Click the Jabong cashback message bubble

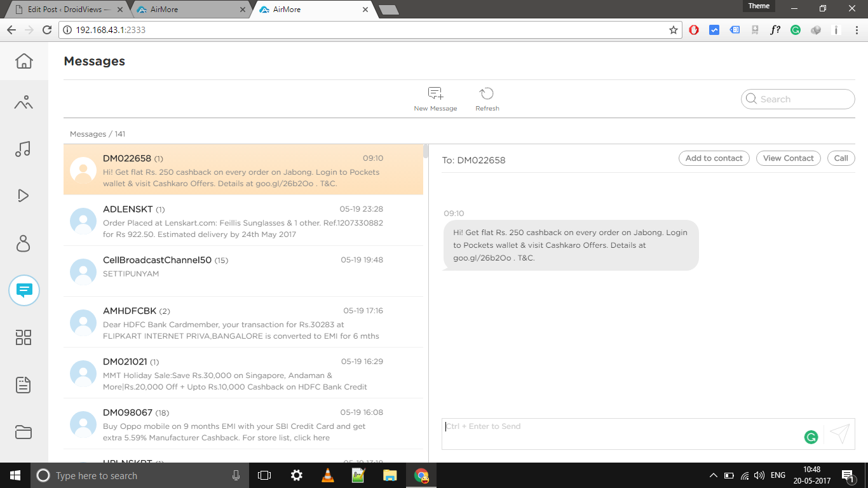click(x=571, y=245)
